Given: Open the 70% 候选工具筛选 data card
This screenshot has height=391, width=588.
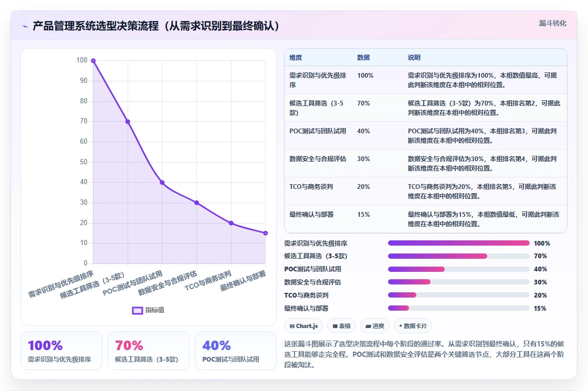Looking at the screenshot, I should tap(149, 351).
